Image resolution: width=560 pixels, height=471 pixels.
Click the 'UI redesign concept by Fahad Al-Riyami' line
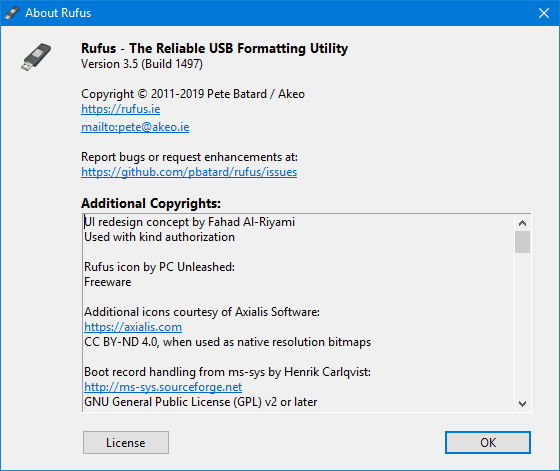point(189,222)
